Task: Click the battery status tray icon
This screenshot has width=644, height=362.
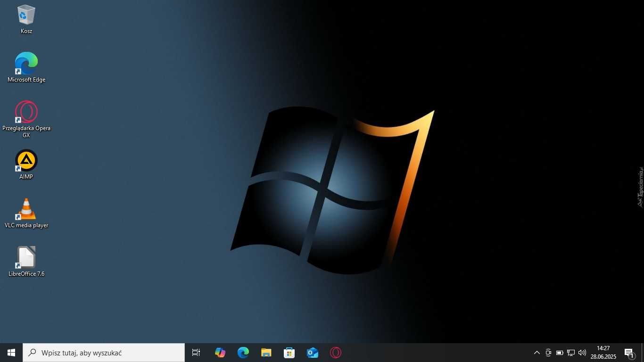Action: (560, 353)
